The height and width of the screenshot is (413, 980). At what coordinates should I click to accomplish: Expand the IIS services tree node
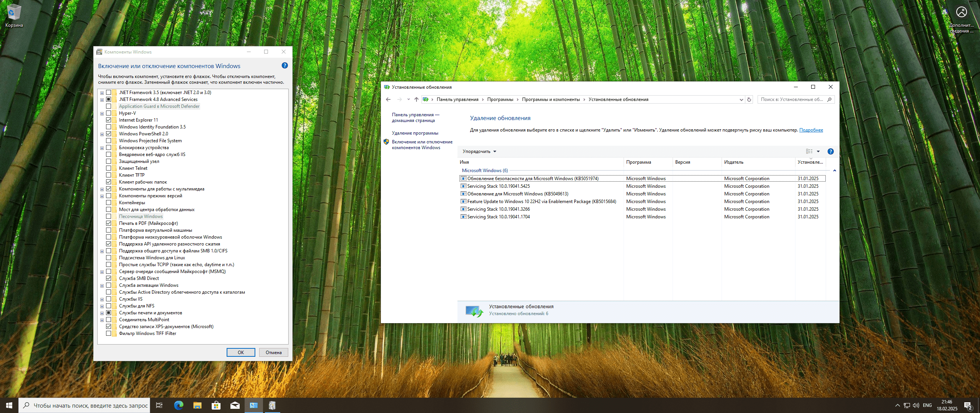click(x=102, y=299)
